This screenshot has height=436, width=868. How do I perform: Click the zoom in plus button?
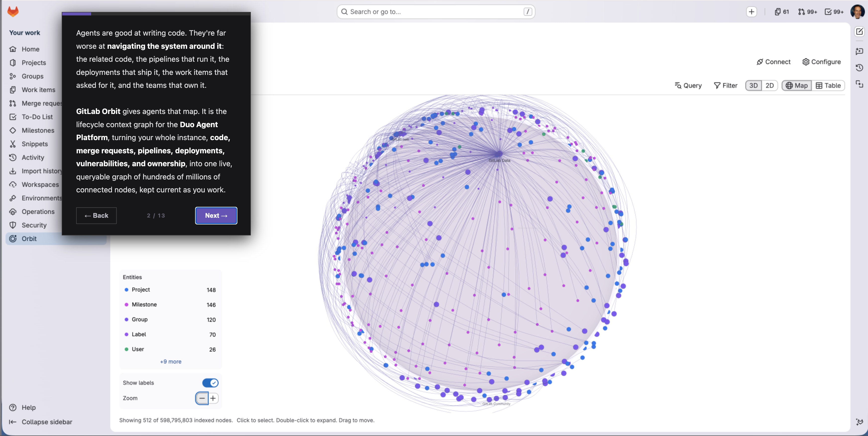213,398
